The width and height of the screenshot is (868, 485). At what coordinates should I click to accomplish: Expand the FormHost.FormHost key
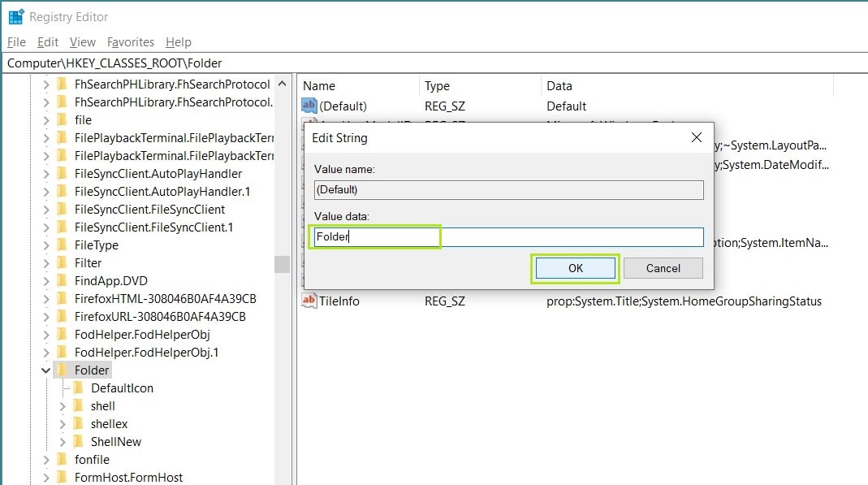pos(46,477)
